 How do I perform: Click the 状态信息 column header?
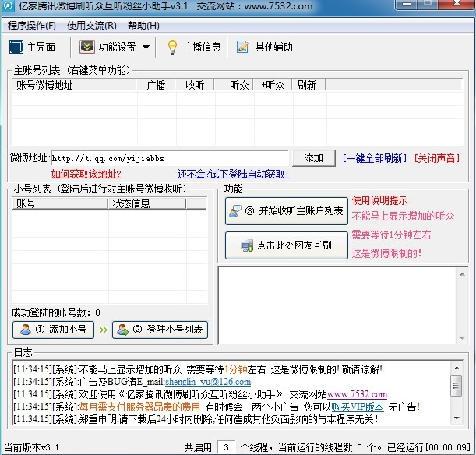click(x=147, y=203)
